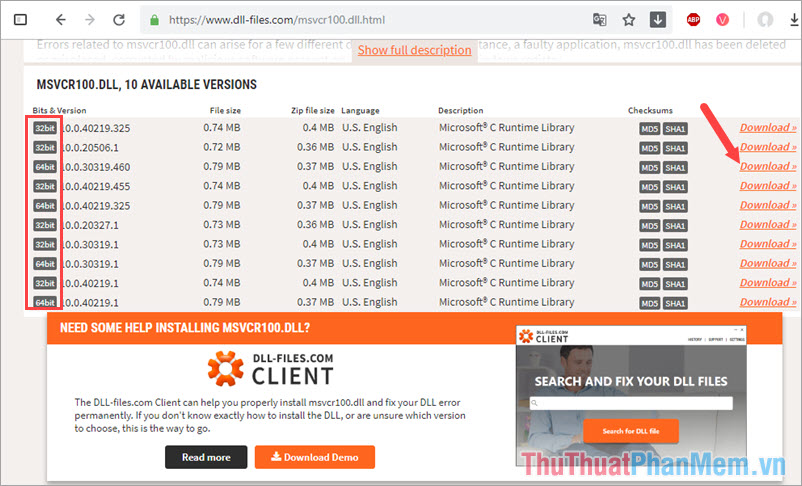Click 32bit badge of 10.0.20506.1
The image size is (802, 486).
point(45,147)
